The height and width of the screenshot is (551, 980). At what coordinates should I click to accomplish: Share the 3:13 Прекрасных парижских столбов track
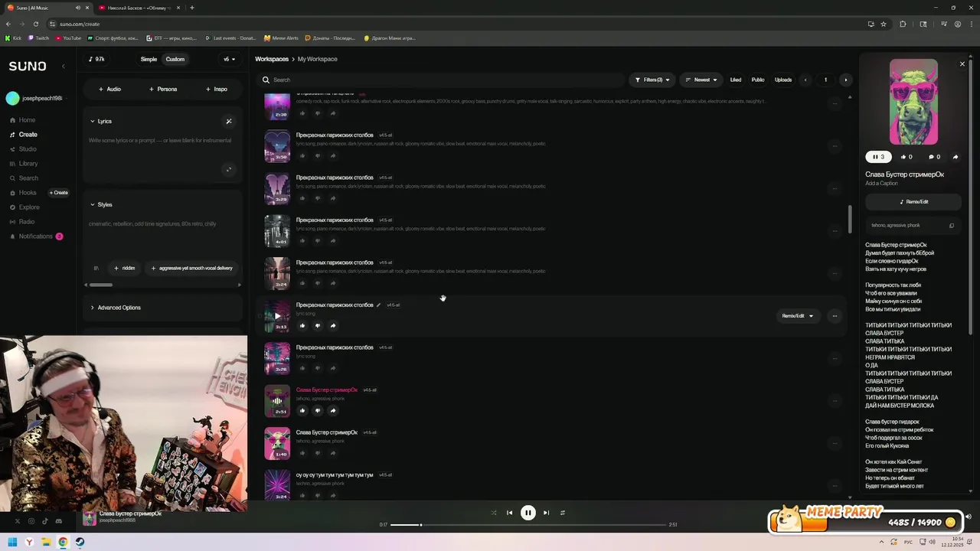[x=333, y=325]
